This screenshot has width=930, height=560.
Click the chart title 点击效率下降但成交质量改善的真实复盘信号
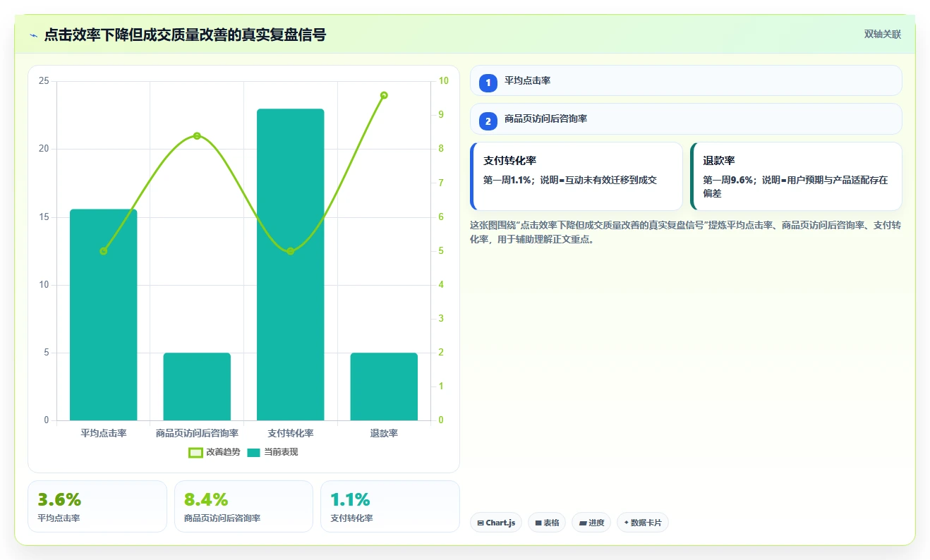coord(185,35)
